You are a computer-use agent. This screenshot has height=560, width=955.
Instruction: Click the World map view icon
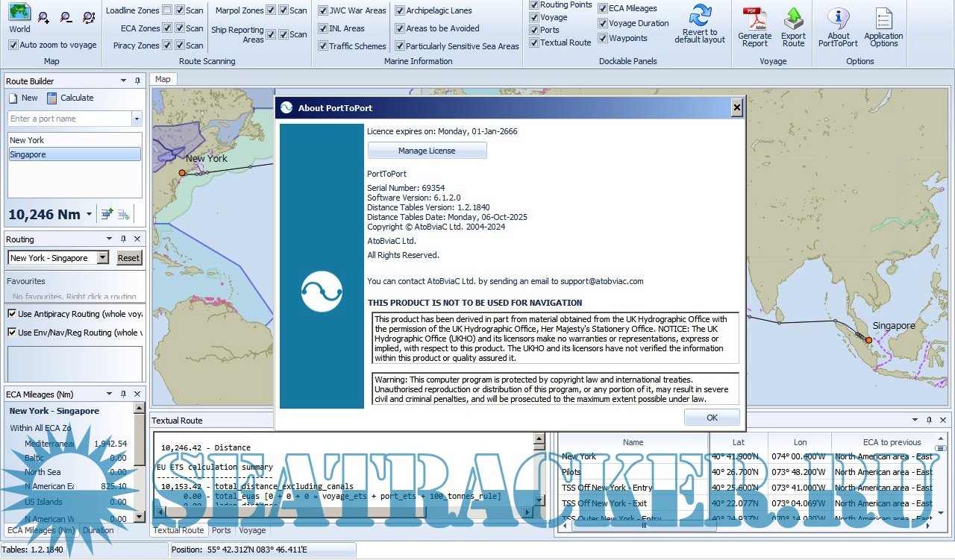pos(19,13)
